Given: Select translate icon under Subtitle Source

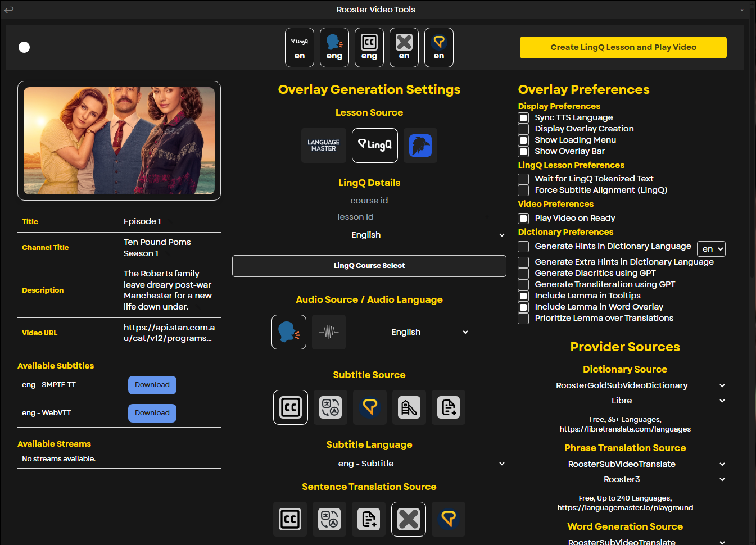Looking at the screenshot, I should point(331,407).
